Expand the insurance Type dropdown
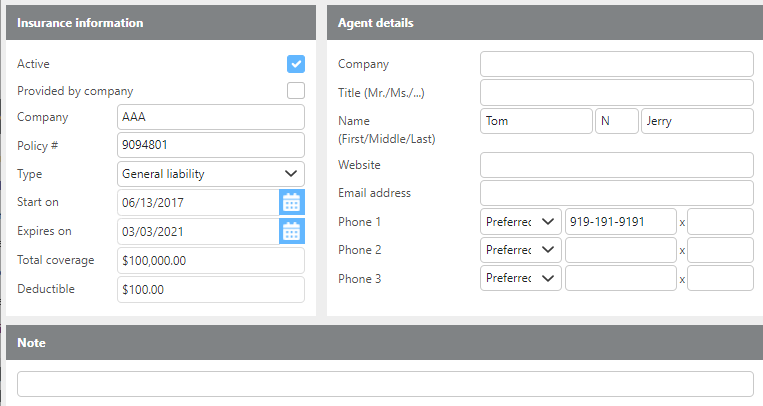Image resolution: width=763 pixels, height=406 pixels. (x=210, y=174)
